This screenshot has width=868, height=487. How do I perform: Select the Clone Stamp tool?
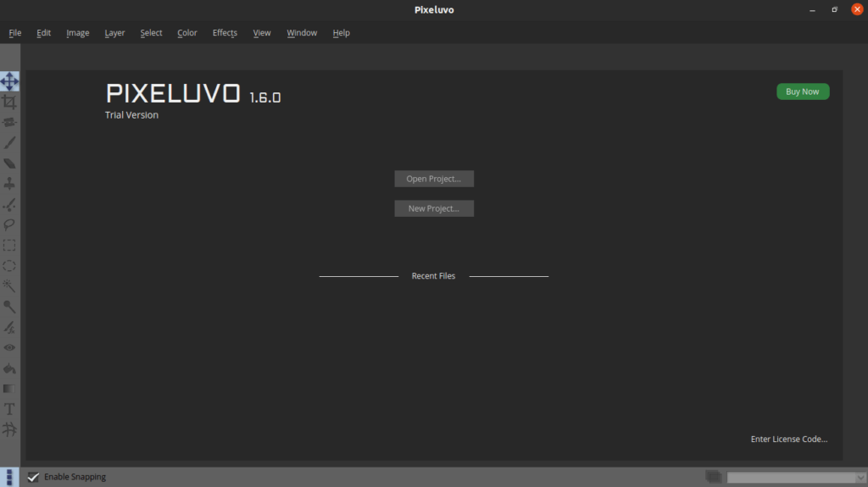(9, 184)
